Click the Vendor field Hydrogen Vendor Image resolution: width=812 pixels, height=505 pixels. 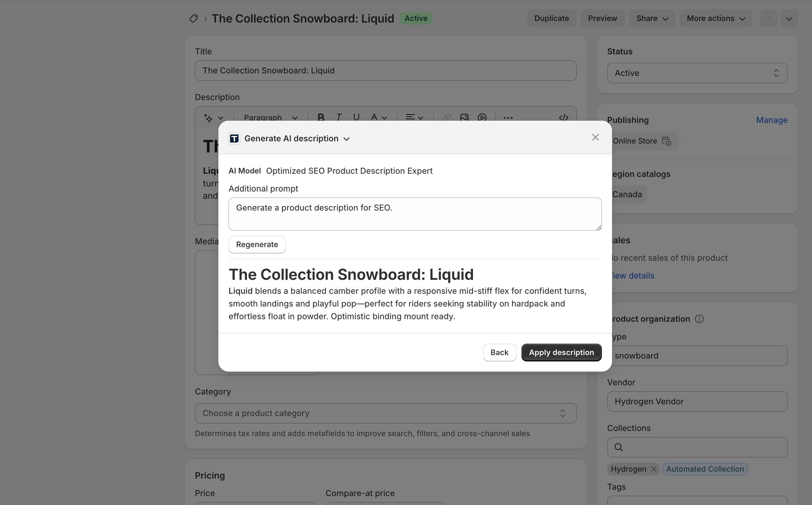pos(697,401)
